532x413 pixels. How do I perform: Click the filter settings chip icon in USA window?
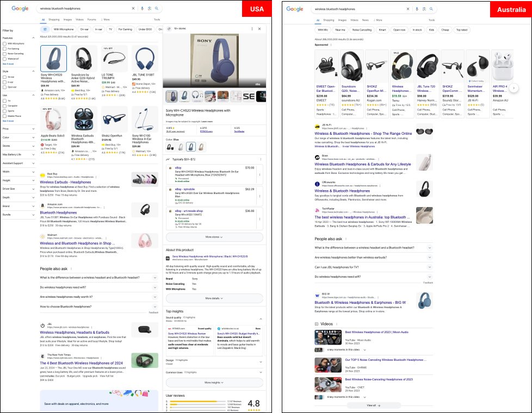pos(45,29)
